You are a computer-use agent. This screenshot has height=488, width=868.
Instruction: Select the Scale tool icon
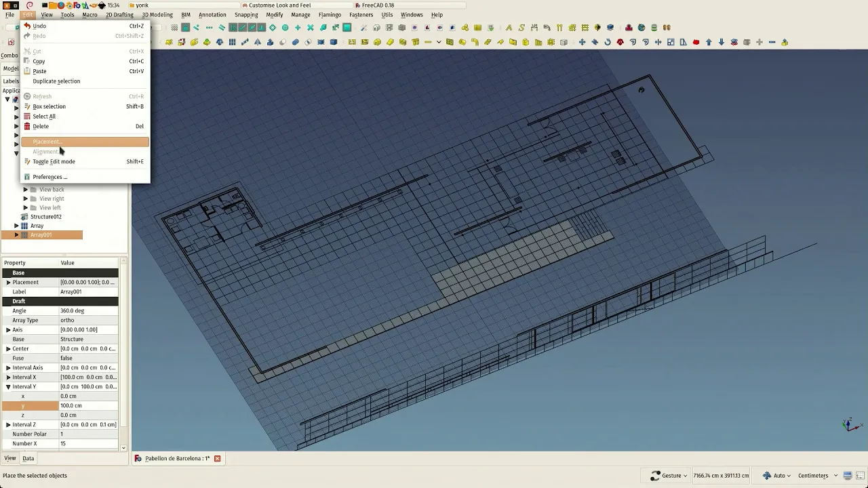[671, 42]
